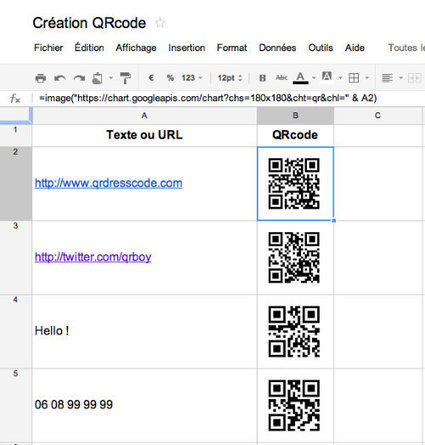Select the paint format roller icon
Image resolution: width=425 pixels, height=445 pixels.
pyautogui.click(x=125, y=78)
